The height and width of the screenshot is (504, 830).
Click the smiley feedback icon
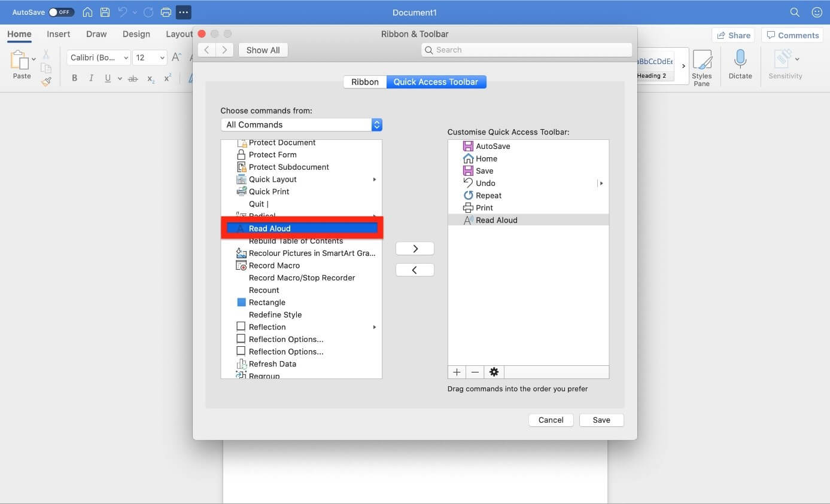817,12
